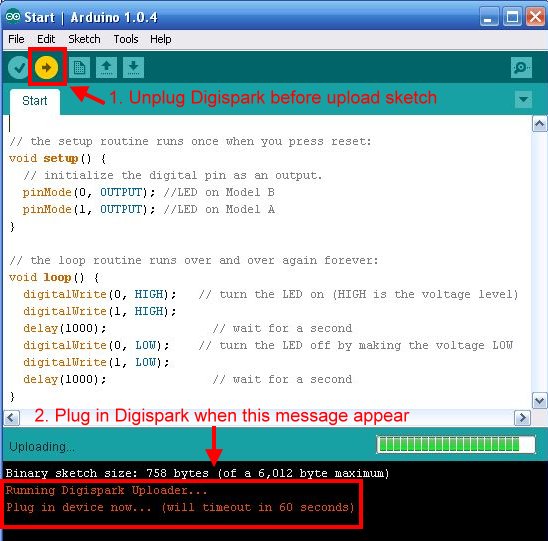Click 'Plug in device now...' console line

click(x=180, y=507)
